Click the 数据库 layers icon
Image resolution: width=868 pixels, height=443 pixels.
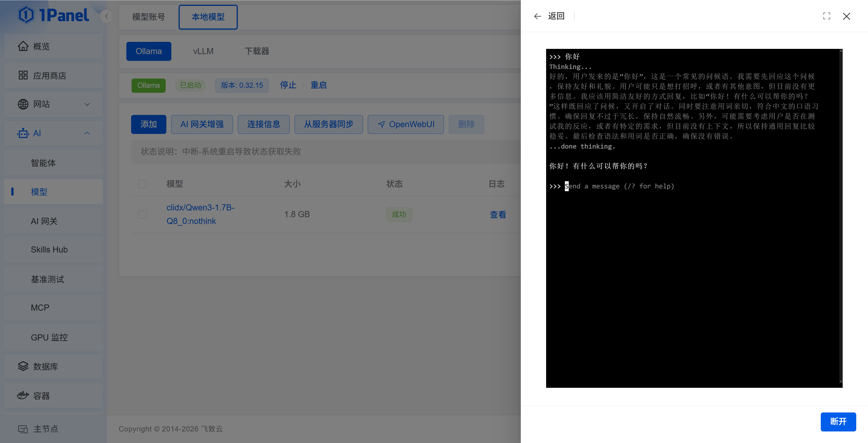pos(23,366)
